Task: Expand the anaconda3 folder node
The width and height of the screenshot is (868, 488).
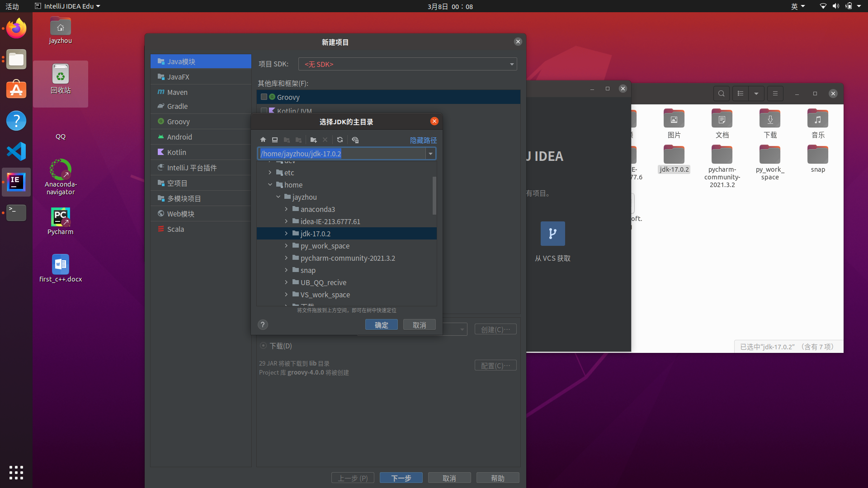Action: click(x=286, y=209)
